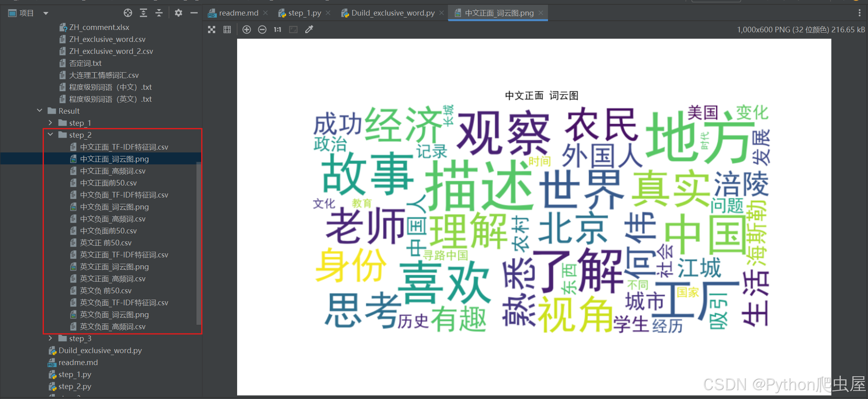Open the project panel settings gear
Viewport: 868px width, 399px height.
click(x=178, y=13)
